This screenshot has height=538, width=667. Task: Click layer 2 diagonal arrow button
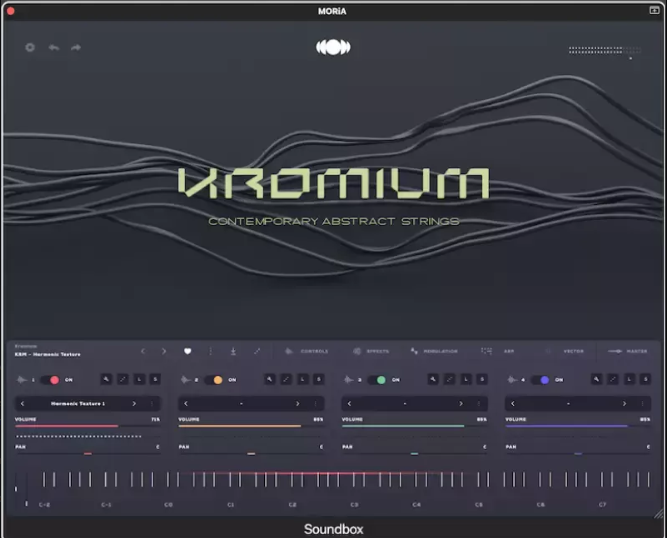pyautogui.click(x=286, y=379)
